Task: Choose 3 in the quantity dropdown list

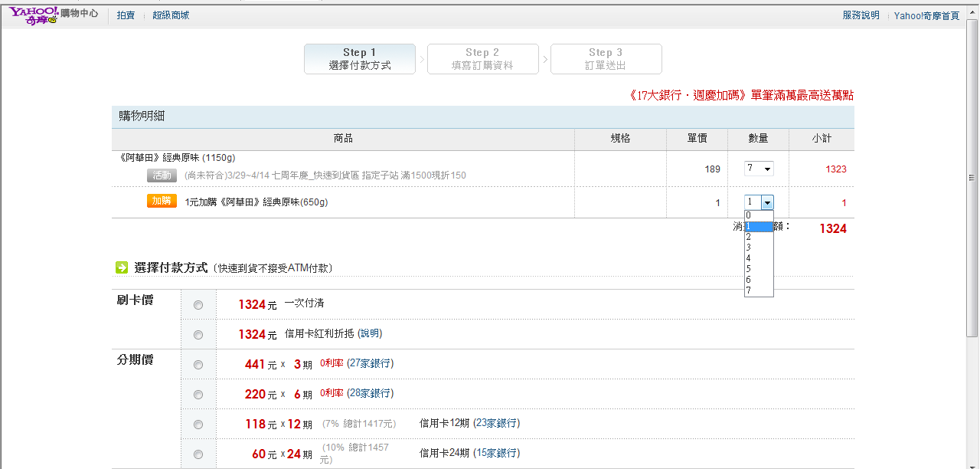Action: (x=759, y=248)
